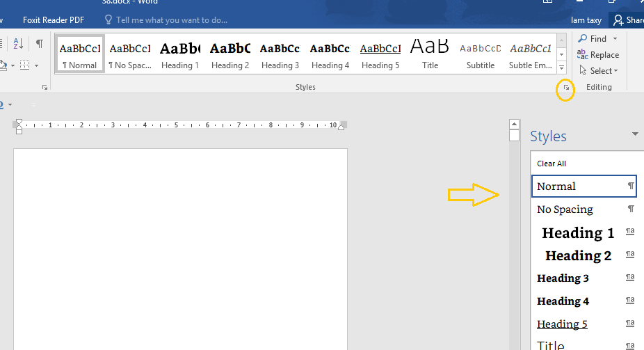Apply the Heading 1 gallery style
The image size is (644, 350).
180,55
